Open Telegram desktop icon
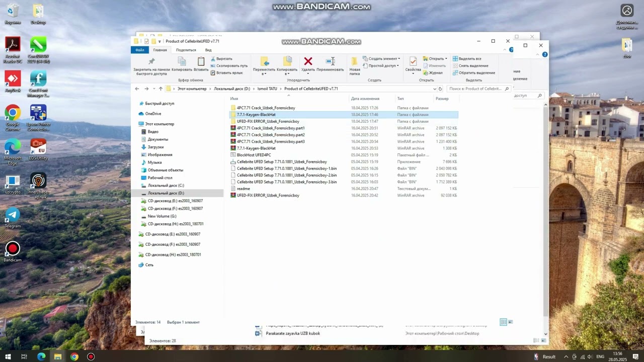 (x=13, y=218)
